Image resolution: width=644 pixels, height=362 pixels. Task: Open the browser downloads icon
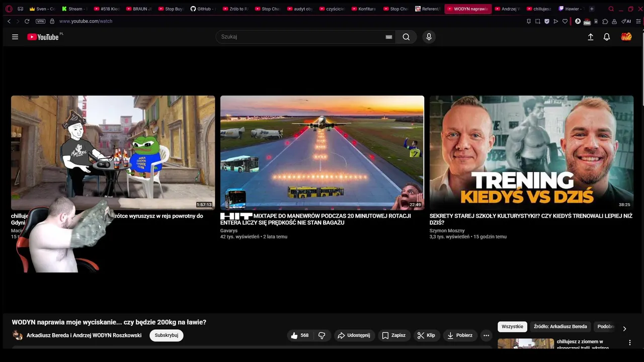point(614,21)
